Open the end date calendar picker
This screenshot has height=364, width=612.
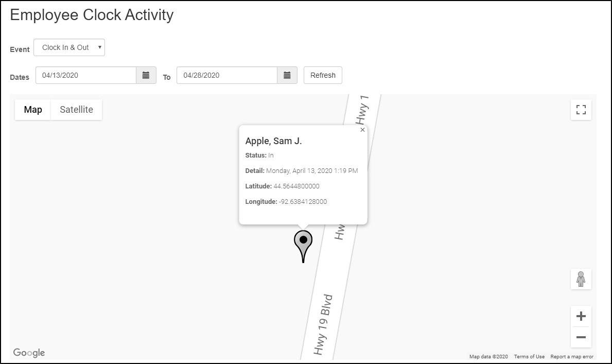coord(287,75)
